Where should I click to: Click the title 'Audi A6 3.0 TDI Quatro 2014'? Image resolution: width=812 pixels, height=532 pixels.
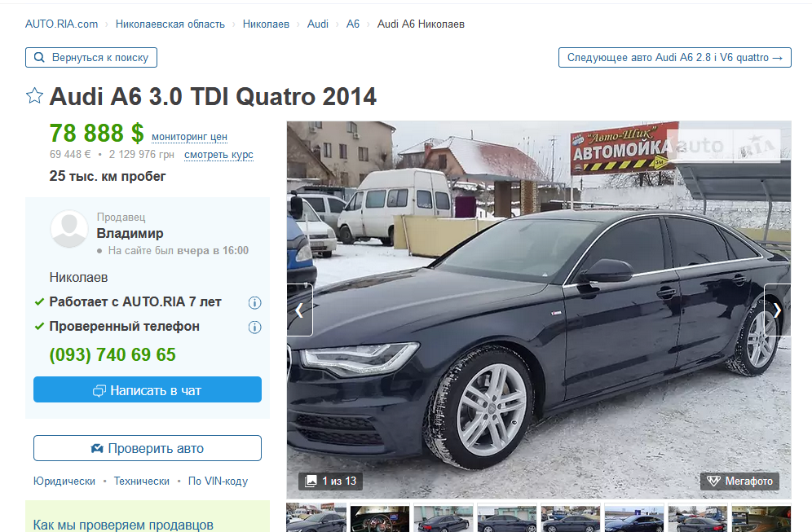(x=213, y=96)
